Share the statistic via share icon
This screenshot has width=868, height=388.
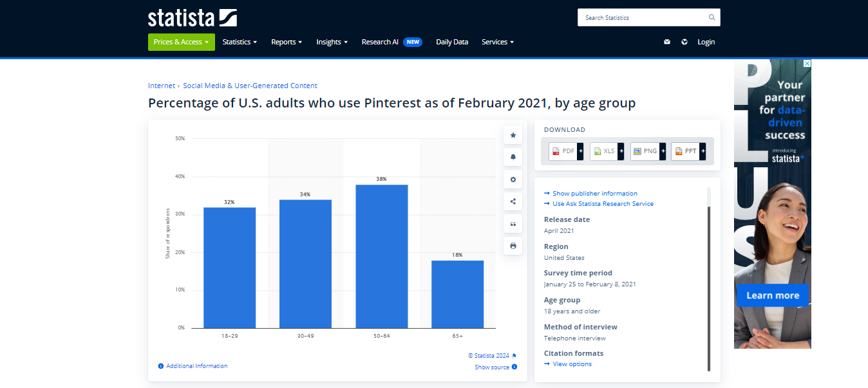coord(513,201)
